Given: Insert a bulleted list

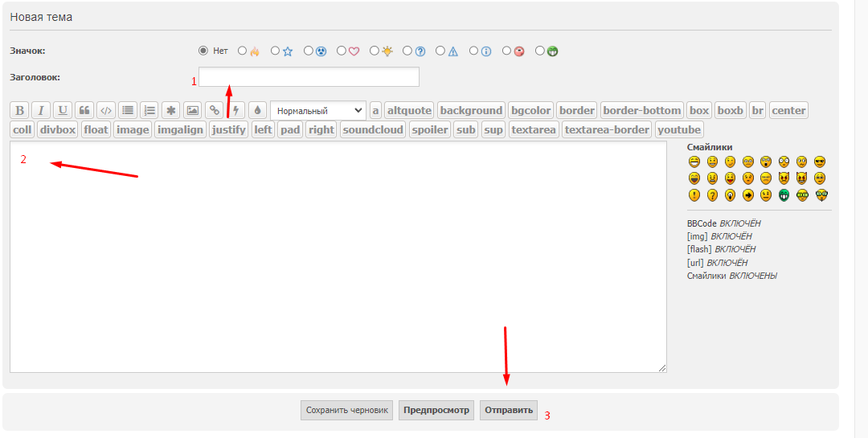Looking at the screenshot, I should click(128, 110).
